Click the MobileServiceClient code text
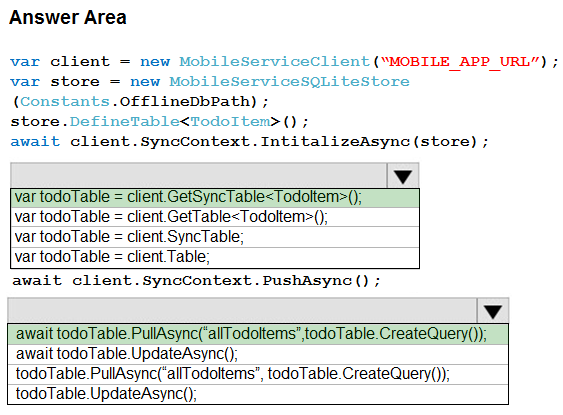Screen dimensions: 563x415 click(275, 62)
